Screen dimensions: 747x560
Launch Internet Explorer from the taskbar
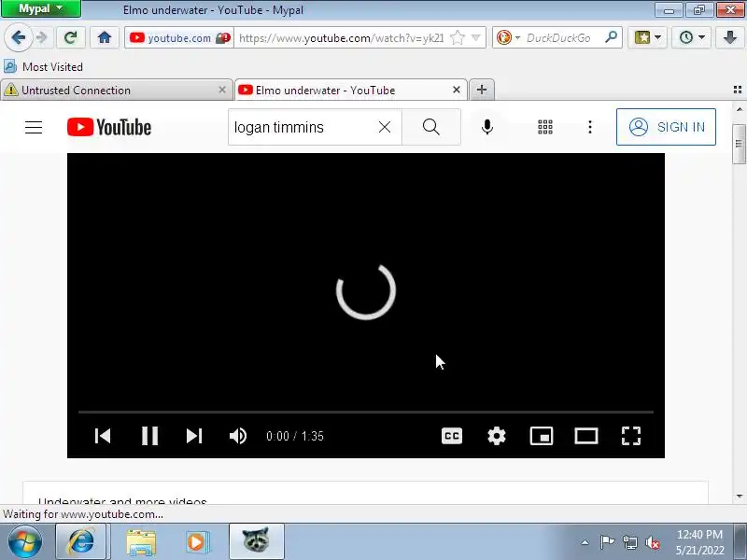point(80,542)
